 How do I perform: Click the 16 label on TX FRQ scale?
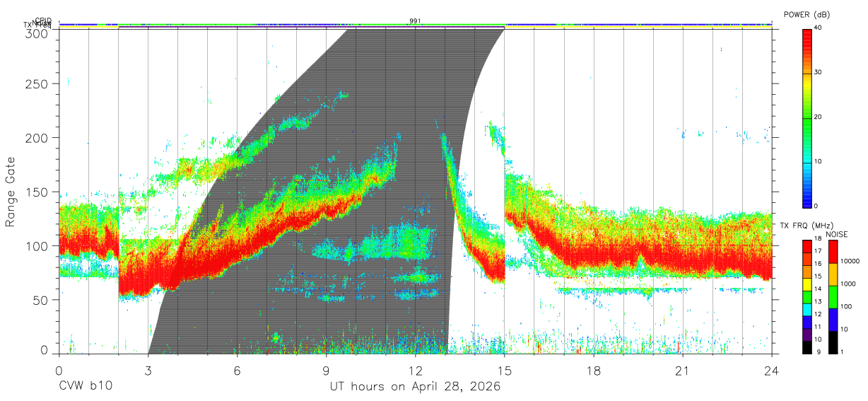point(819,264)
